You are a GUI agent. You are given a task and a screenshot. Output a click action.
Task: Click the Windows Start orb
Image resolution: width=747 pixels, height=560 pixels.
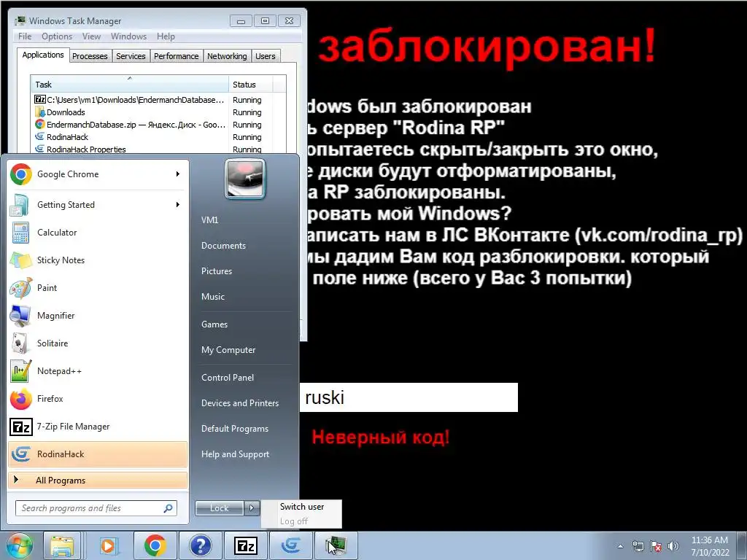coord(20,545)
